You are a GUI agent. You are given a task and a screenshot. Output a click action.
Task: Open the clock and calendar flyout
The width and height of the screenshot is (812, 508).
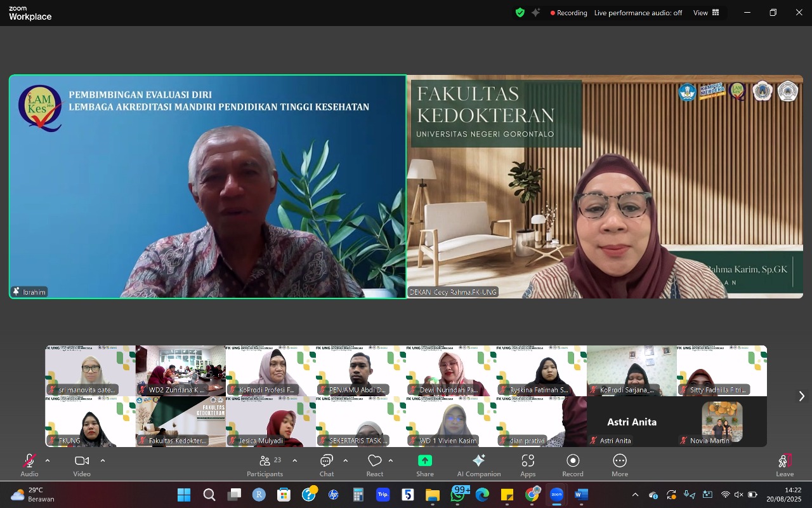tap(784, 495)
